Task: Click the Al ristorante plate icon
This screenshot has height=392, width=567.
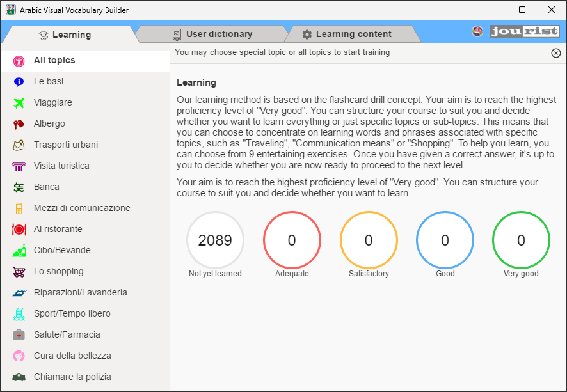Action: point(19,230)
